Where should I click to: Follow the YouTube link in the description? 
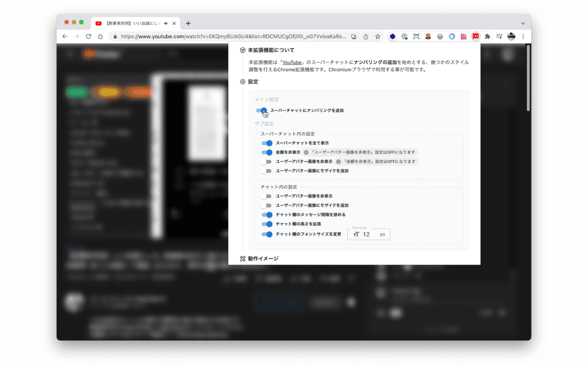point(292,62)
